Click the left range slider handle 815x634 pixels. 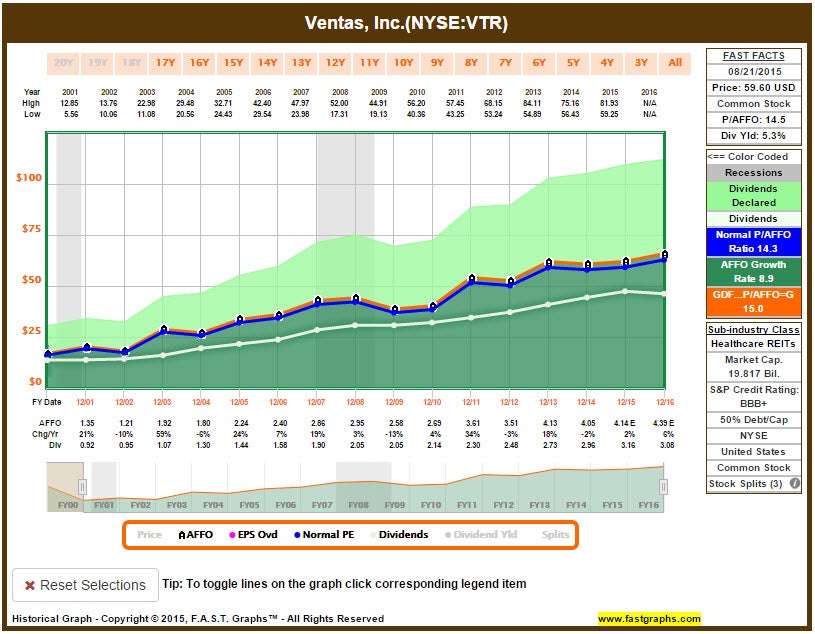point(82,487)
